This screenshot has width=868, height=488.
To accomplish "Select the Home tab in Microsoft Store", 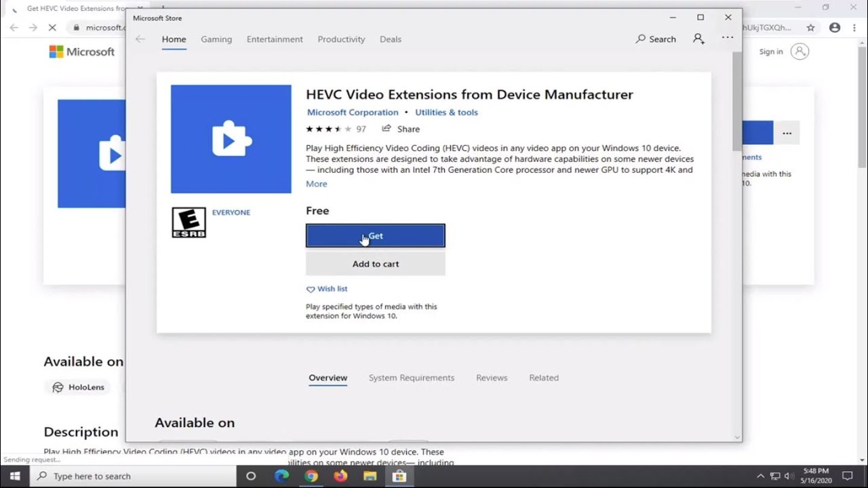I will (174, 39).
